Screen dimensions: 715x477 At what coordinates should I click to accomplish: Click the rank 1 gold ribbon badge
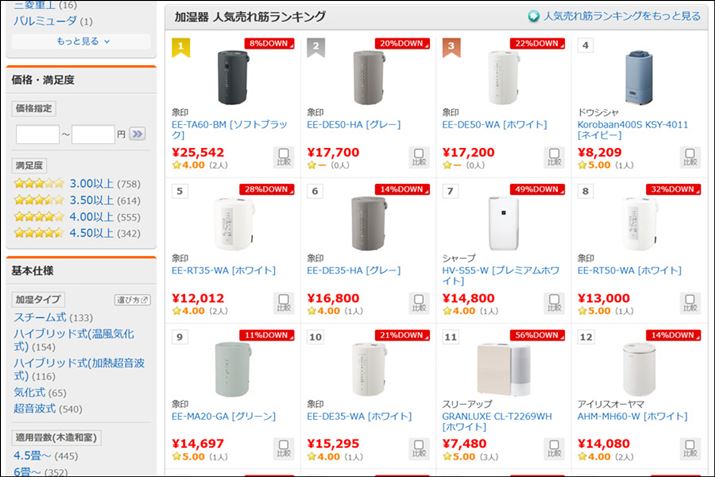(181, 46)
